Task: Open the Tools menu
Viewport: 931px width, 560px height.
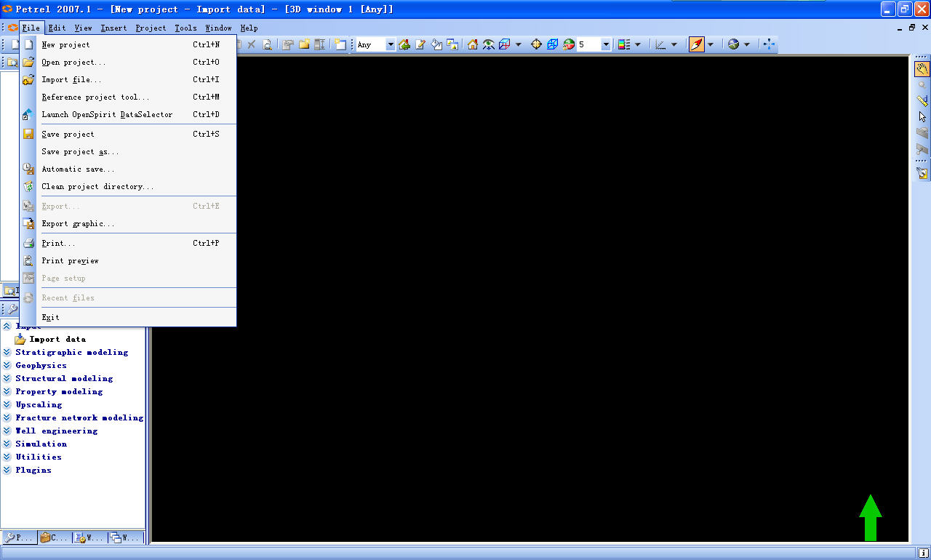Action: click(x=185, y=28)
